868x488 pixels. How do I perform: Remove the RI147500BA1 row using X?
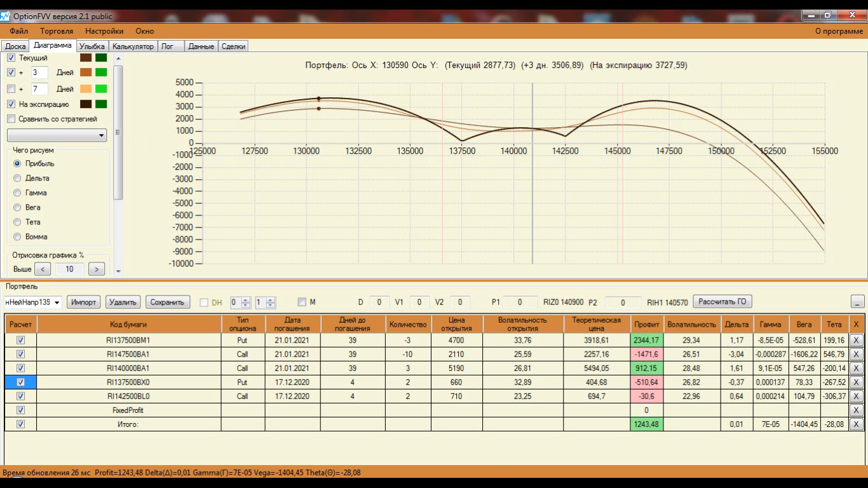point(856,354)
